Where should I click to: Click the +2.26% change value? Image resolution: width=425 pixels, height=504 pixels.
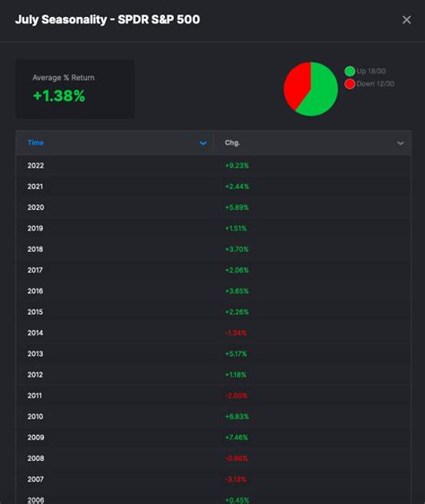click(237, 312)
